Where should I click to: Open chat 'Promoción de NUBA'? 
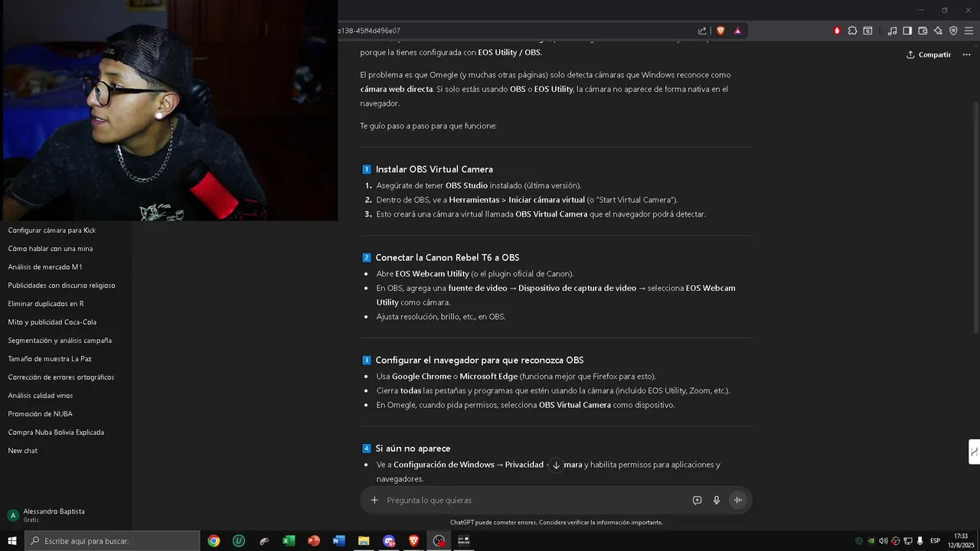40,414
